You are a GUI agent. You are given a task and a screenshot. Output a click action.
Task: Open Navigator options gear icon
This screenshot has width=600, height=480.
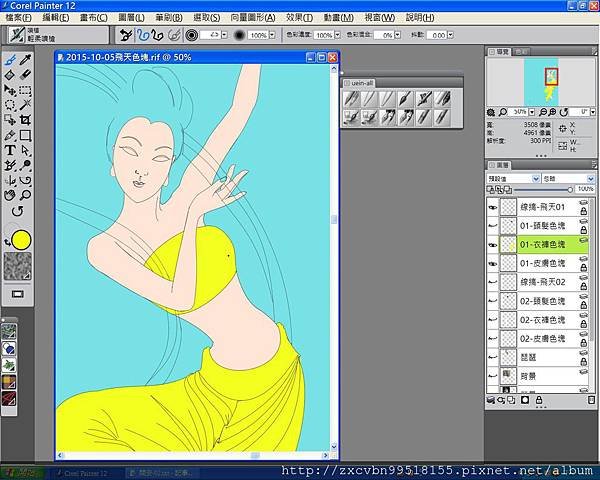tap(491, 112)
